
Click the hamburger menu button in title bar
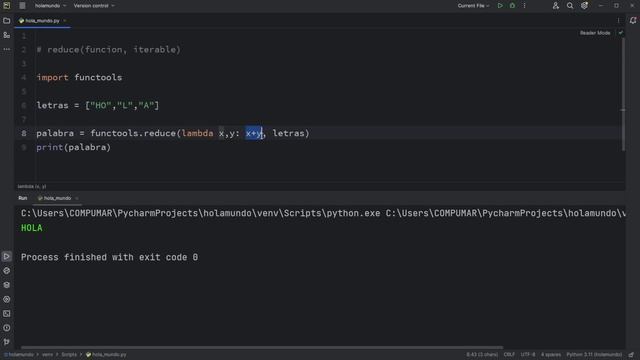point(22,5)
